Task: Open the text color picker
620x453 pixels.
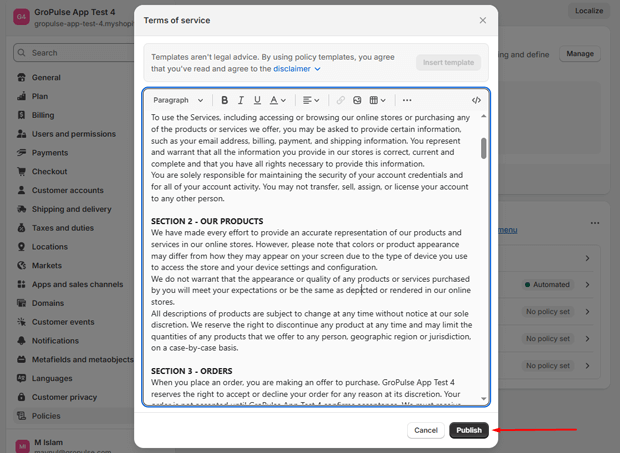Action: (278, 100)
